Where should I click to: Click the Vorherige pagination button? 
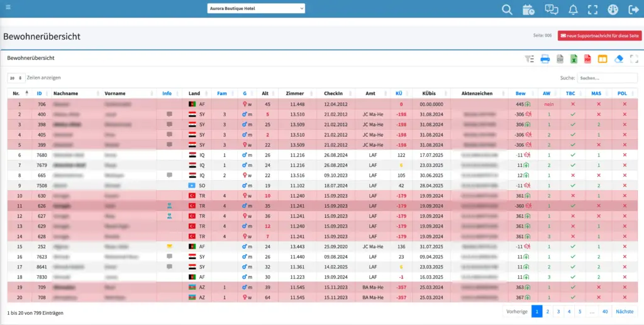point(517,312)
